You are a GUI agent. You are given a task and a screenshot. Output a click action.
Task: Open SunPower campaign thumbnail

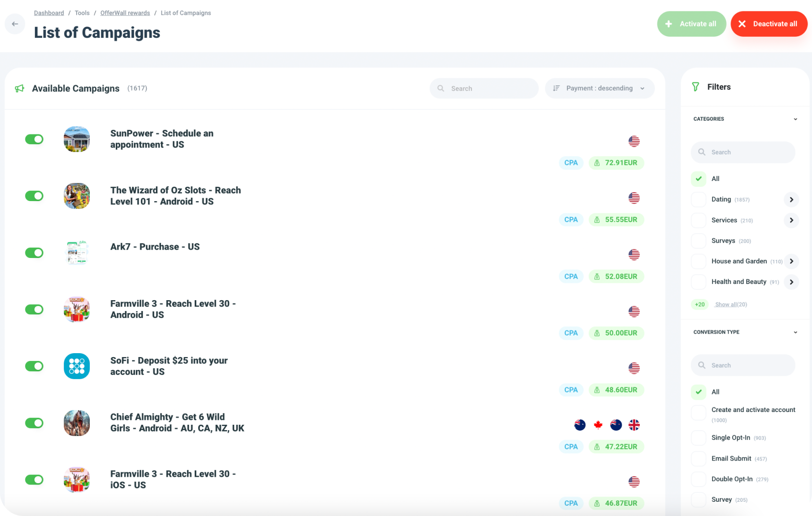(x=77, y=139)
